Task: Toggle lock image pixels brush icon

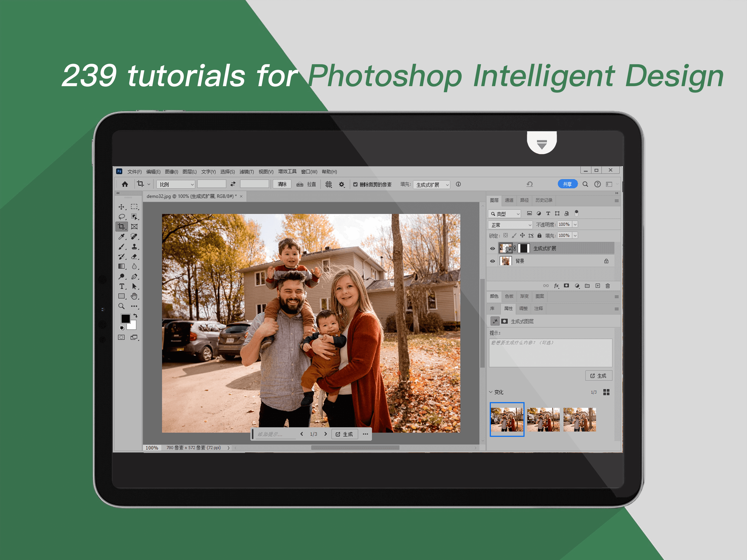Action: pyautogui.click(x=514, y=235)
